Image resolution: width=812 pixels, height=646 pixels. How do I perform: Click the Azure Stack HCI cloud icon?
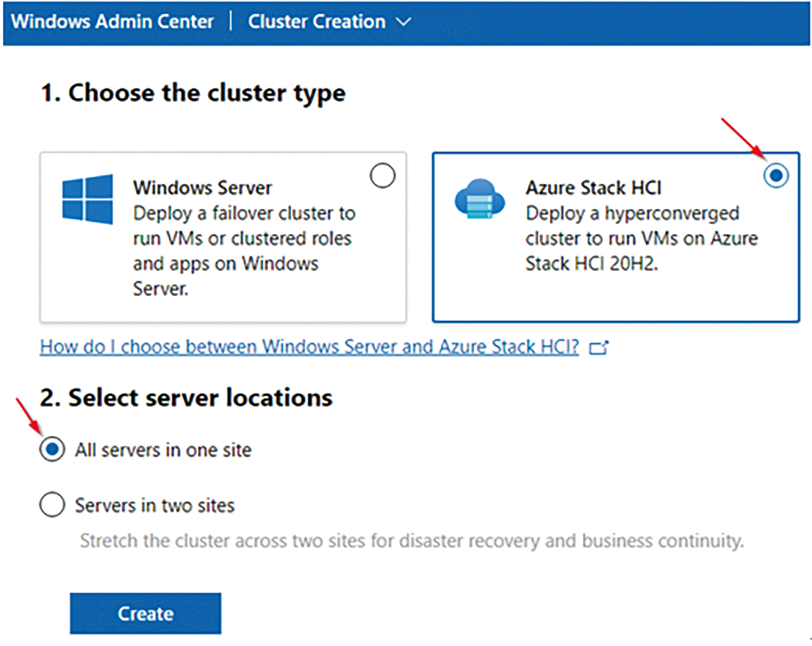click(480, 199)
